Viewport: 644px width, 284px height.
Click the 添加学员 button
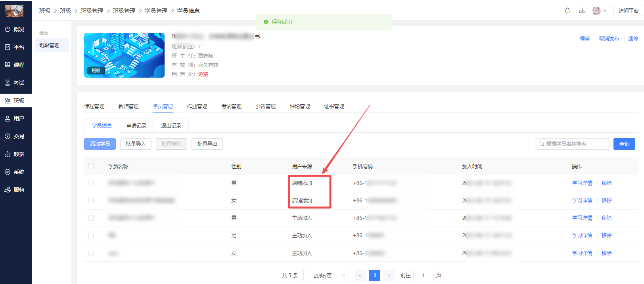100,144
